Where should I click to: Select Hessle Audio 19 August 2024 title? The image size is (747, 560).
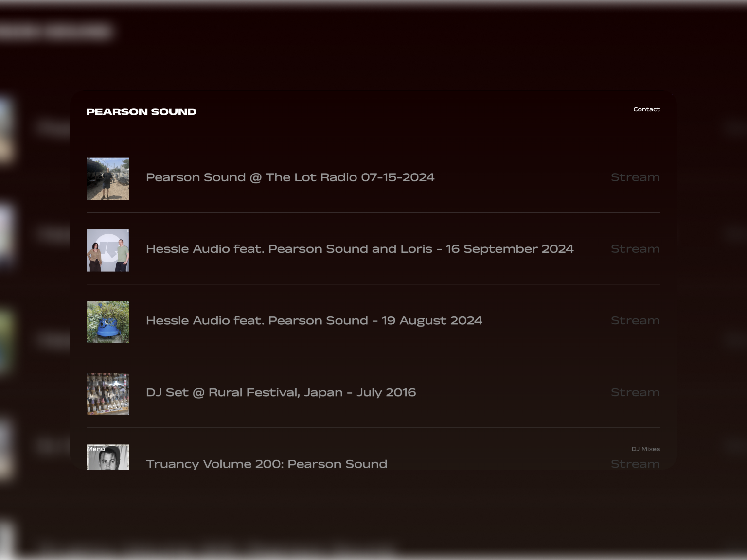[314, 321]
